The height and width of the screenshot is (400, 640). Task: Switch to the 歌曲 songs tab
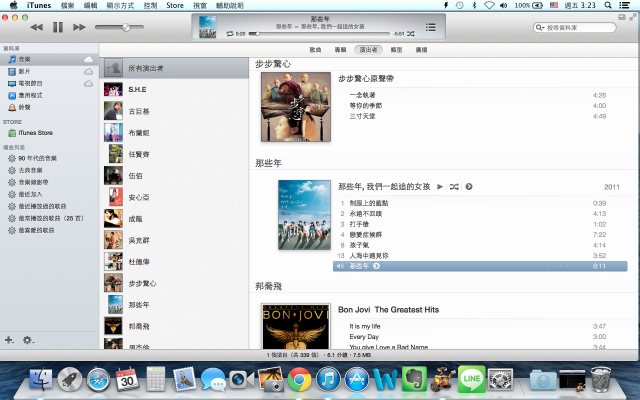(315, 50)
